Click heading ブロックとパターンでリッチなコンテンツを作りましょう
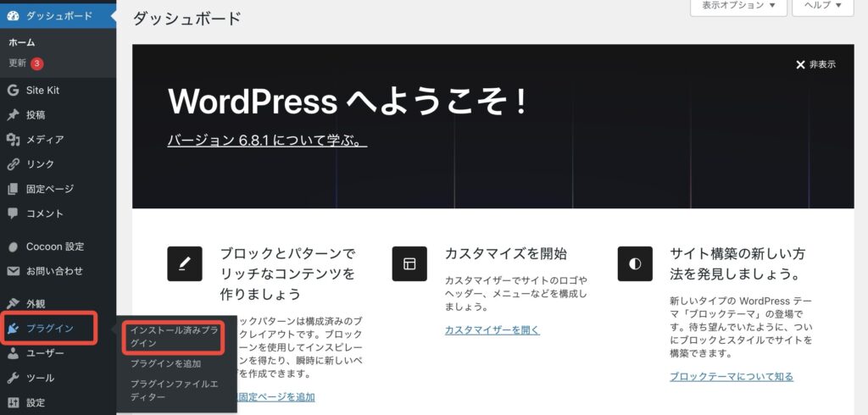Viewport: 868px width, 415px height. [x=287, y=274]
